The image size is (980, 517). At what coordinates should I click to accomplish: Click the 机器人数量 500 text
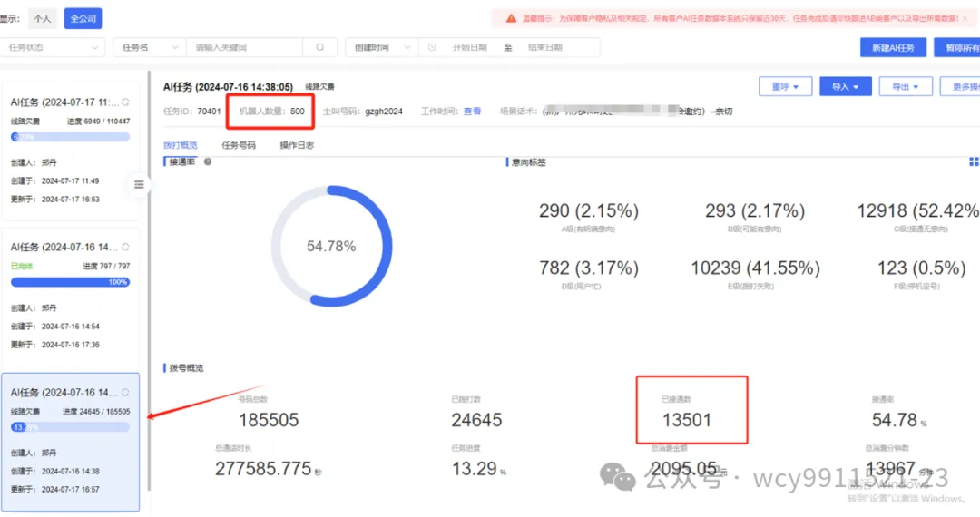271,112
